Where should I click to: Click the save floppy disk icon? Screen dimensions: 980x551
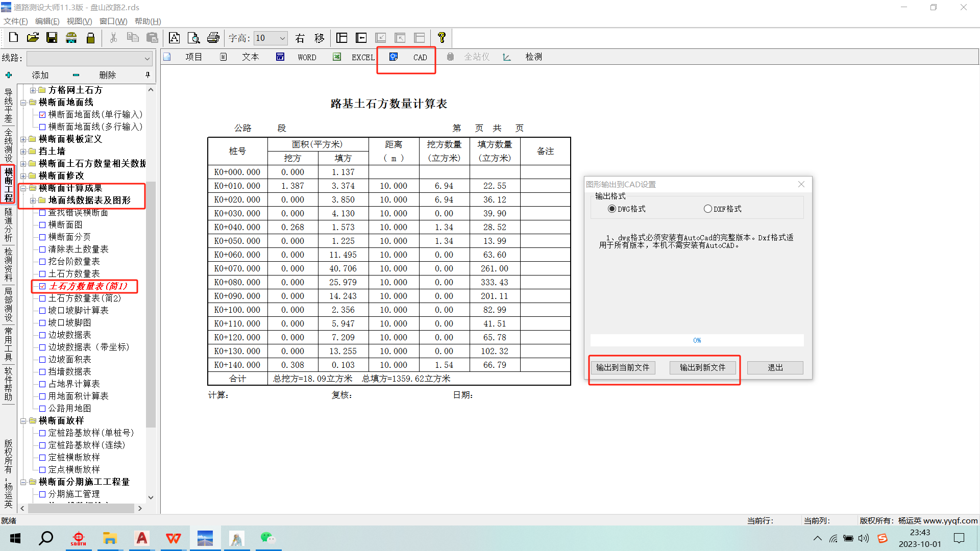point(52,38)
